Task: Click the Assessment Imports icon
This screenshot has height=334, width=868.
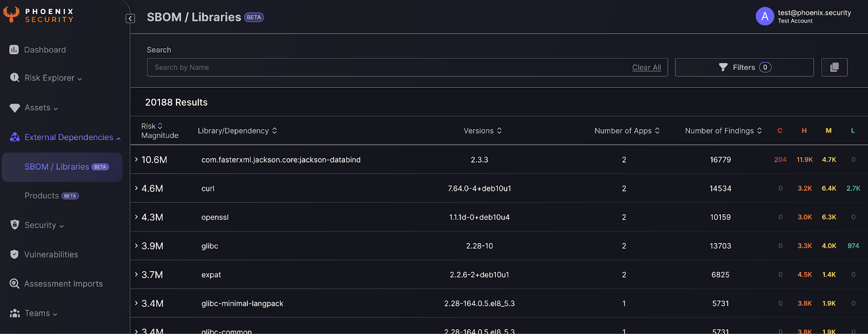Action: click(x=15, y=284)
